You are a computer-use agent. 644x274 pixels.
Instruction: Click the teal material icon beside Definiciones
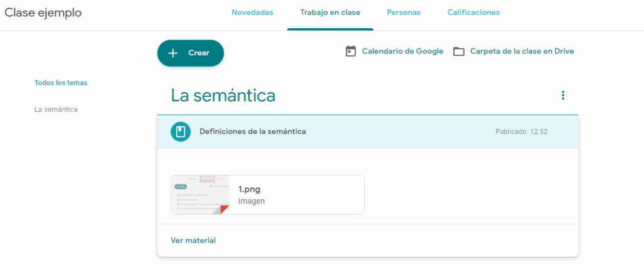[x=180, y=132]
